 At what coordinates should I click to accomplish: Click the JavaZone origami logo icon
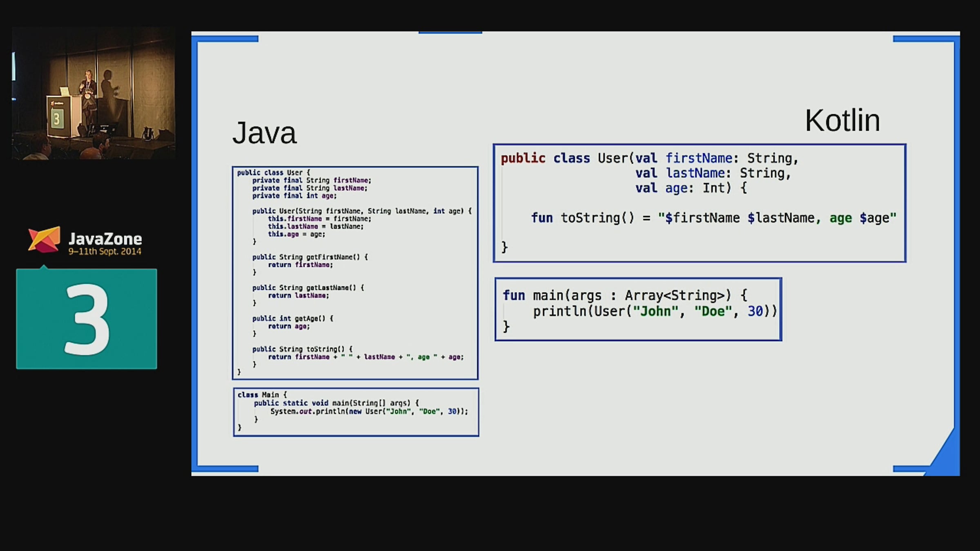pyautogui.click(x=44, y=239)
